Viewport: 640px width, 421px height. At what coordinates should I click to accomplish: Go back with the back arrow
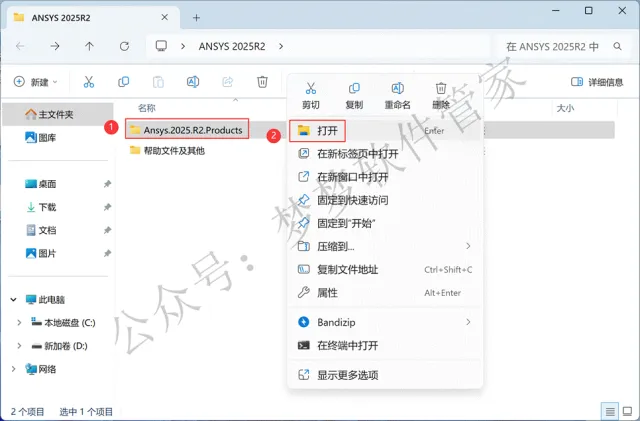click(x=20, y=46)
